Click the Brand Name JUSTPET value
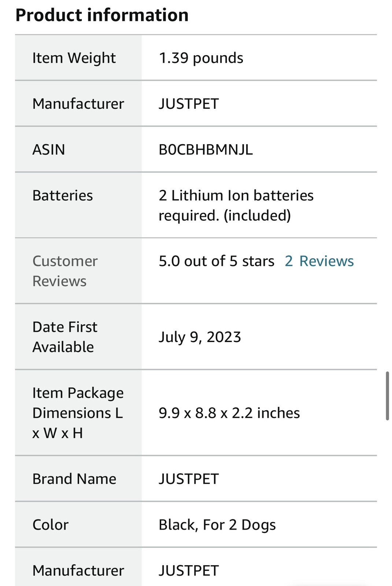This screenshot has height=586, width=392. (x=189, y=479)
